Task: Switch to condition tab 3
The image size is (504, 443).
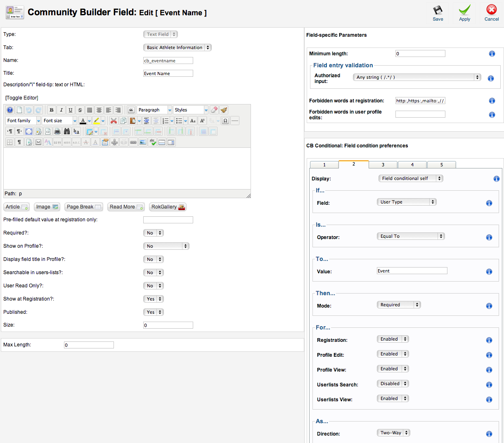Action: (x=383, y=165)
